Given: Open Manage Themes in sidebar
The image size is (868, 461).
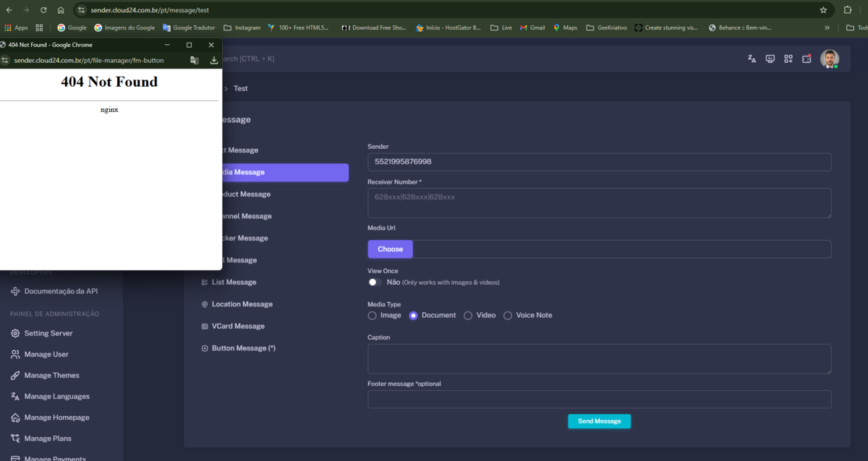Looking at the screenshot, I should point(51,375).
